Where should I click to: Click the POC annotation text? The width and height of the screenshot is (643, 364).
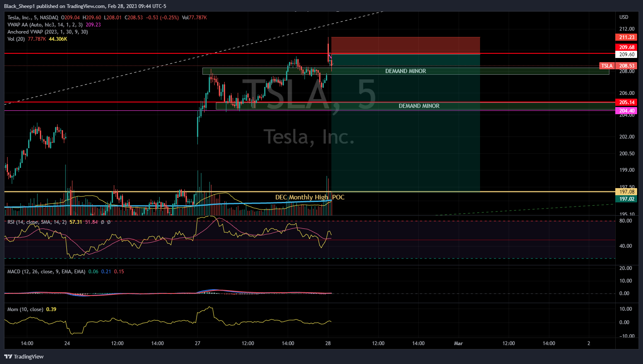[x=338, y=197]
